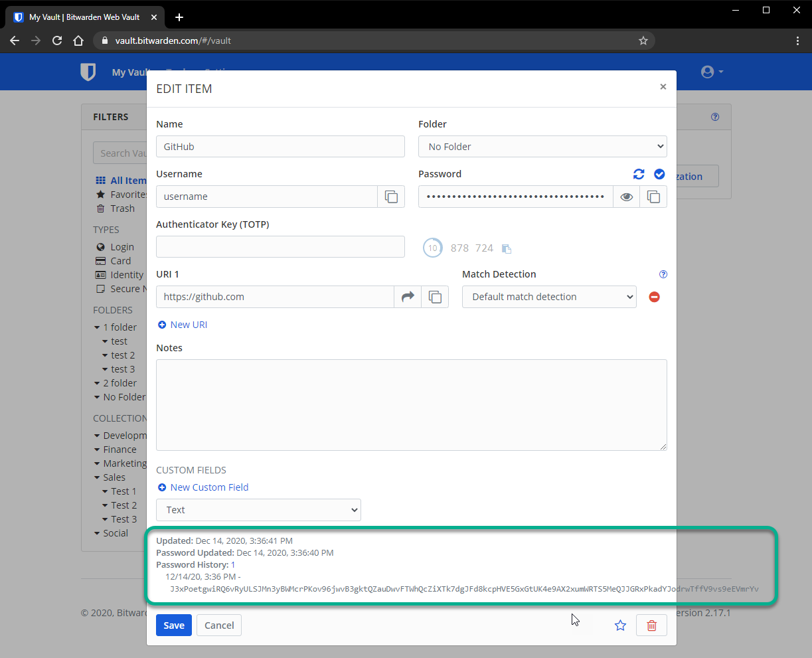
Task: Copy the TOTP verification code
Action: (x=506, y=248)
